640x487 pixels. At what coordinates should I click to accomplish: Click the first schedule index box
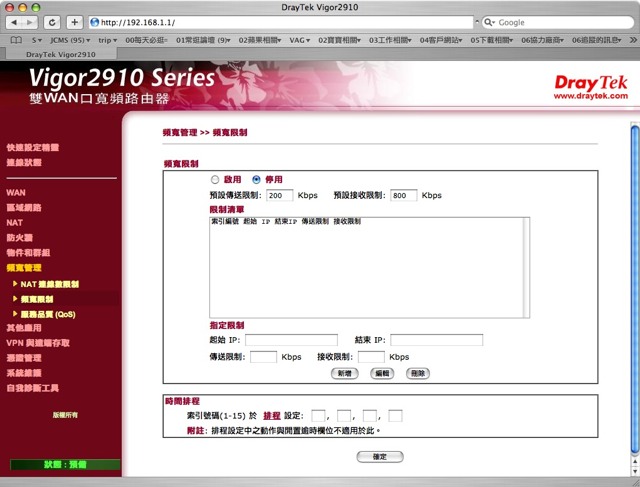tap(318, 416)
